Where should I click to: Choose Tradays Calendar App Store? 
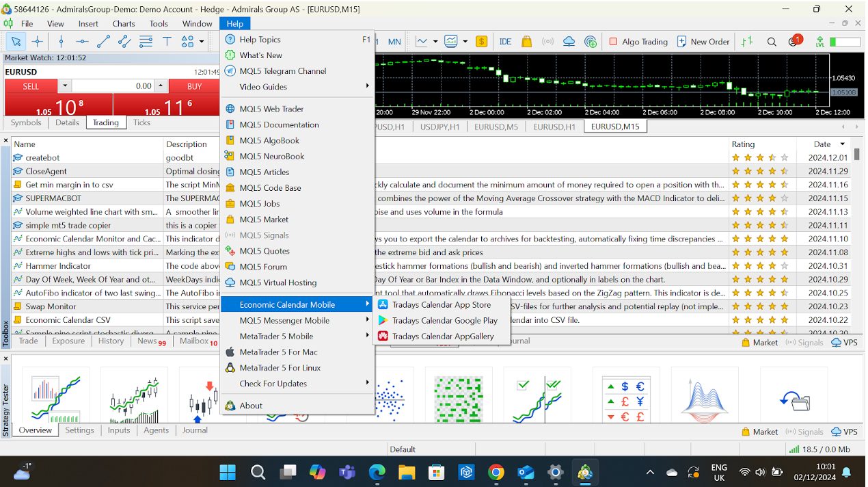coord(442,304)
